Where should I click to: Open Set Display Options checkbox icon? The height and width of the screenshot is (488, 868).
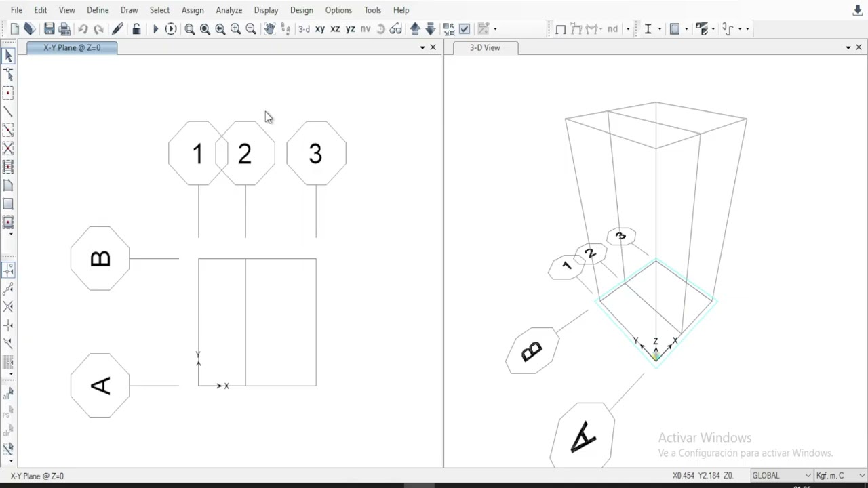tap(465, 28)
